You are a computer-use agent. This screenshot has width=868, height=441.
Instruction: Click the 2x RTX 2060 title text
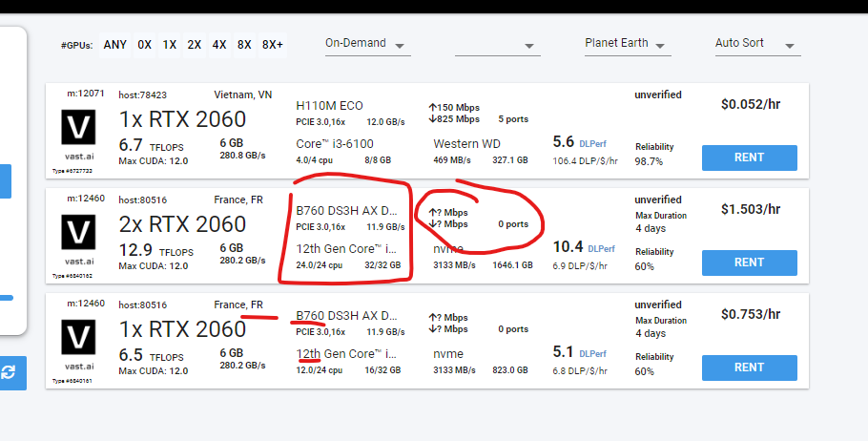182,224
